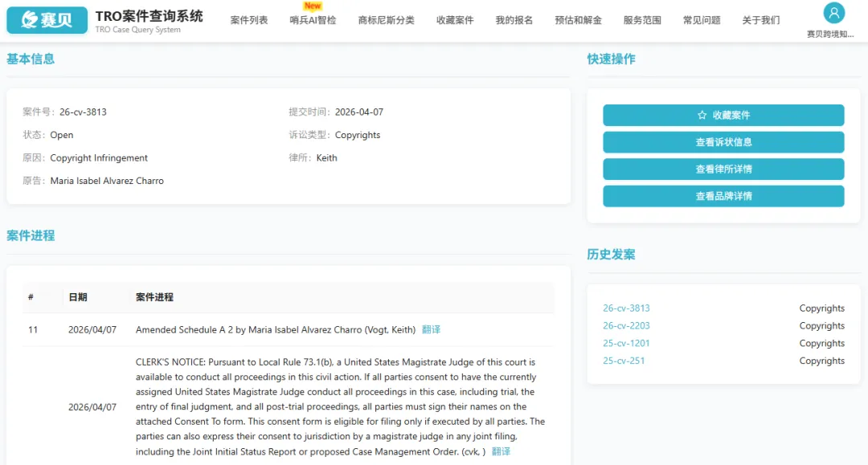Image resolution: width=868 pixels, height=465 pixels.
Task: Open 哨兵AI智检 menu item
Action: click(x=313, y=20)
